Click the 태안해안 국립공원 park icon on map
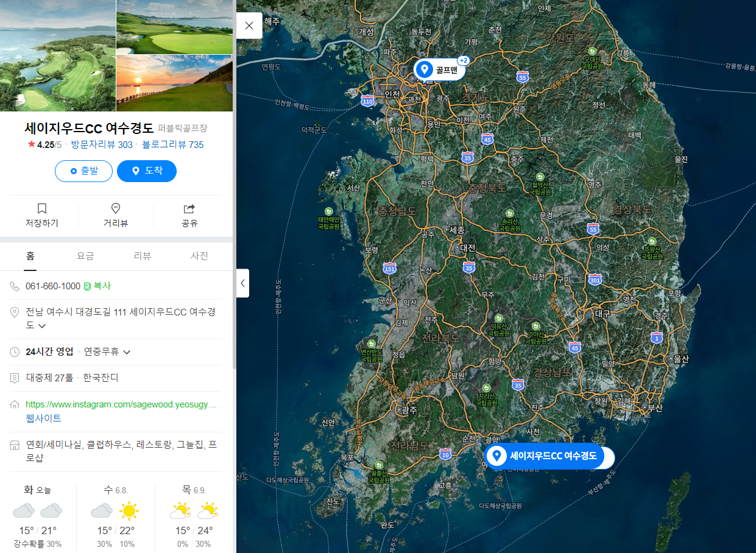756x553 pixels. click(x=329, y=211)
